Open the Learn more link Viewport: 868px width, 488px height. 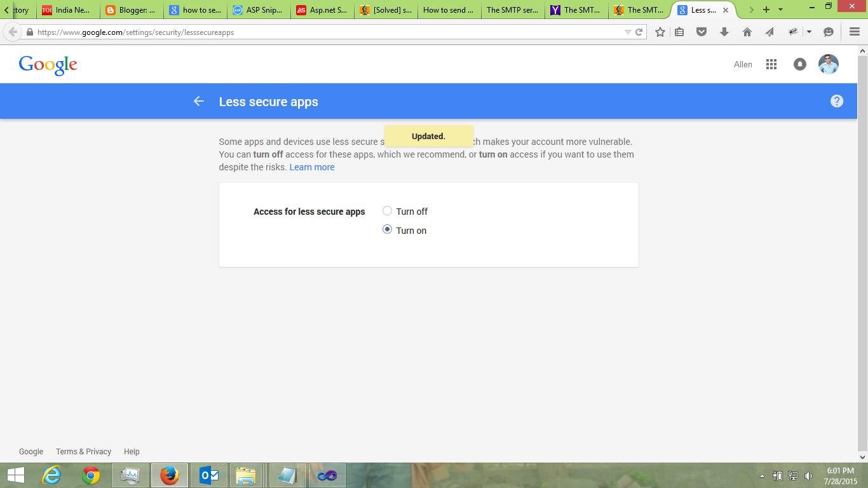coord(312,166)
